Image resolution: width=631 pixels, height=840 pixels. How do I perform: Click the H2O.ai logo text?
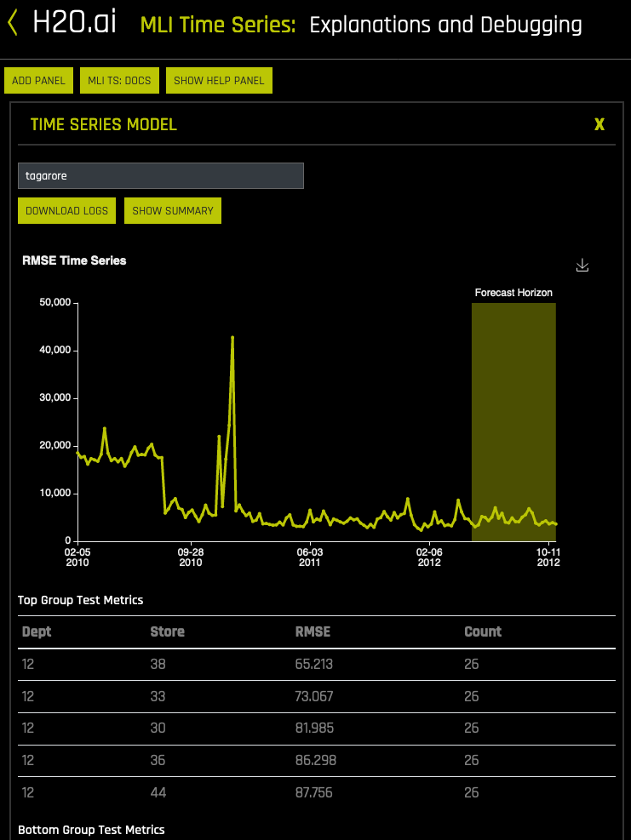(x=74, y=23)
